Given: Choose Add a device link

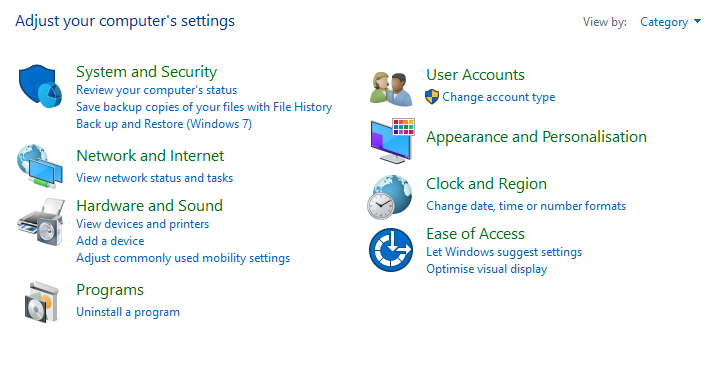Looking at the screenshot, I should point(110,241).
